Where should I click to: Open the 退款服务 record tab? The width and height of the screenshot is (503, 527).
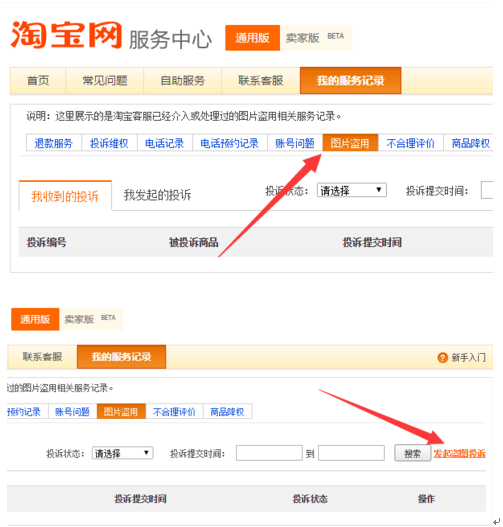[54, 143]
